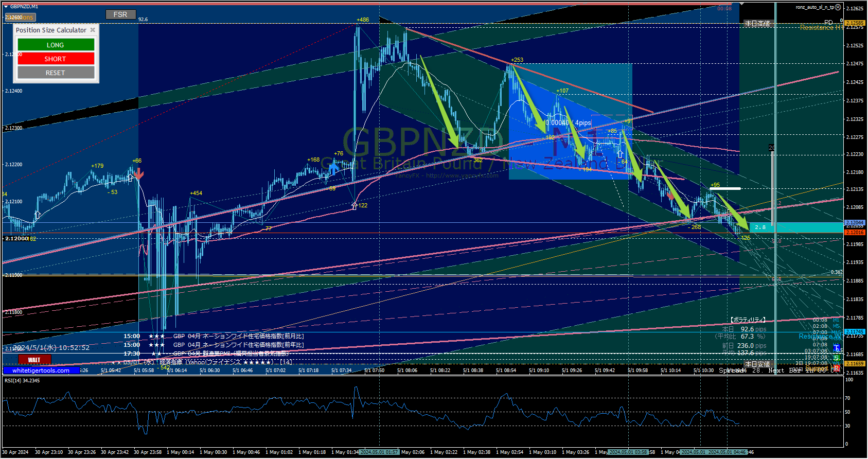The image size is (868, 459).
Task: Click the green D1 timeframe box
Action: [837, 357]
